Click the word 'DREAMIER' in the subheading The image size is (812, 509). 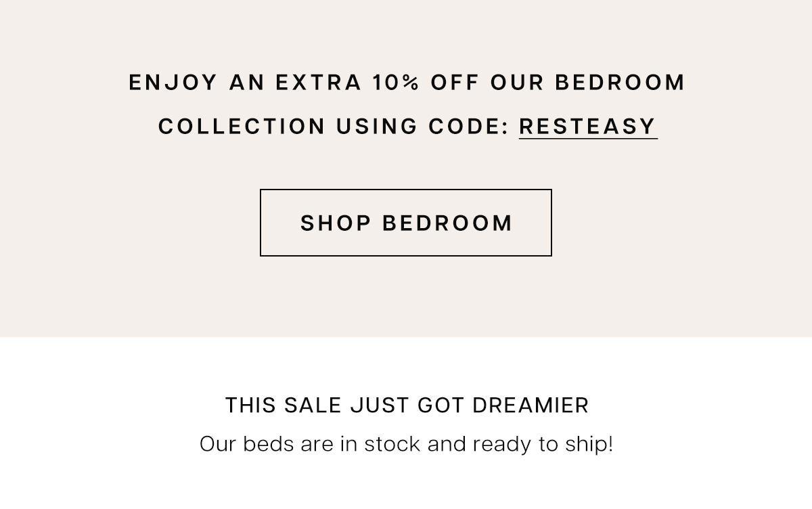pos(531,405)
